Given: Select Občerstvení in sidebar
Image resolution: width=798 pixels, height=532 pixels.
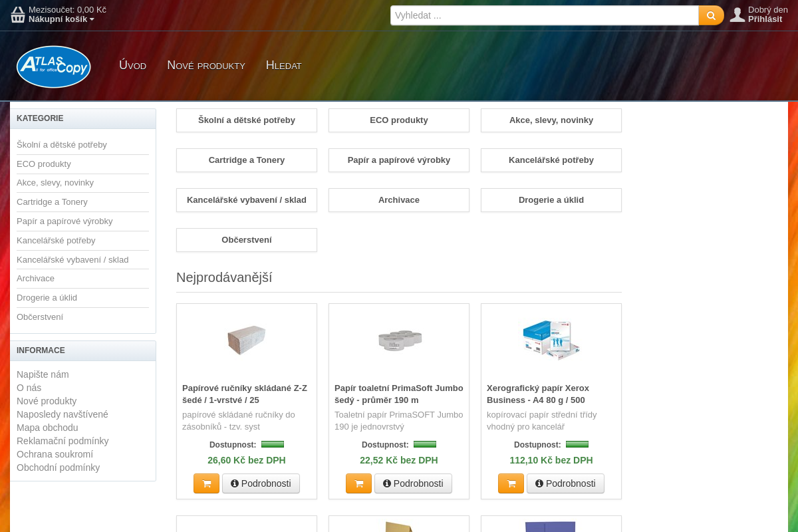Looking at the screenshot, I should pos(40,317).
